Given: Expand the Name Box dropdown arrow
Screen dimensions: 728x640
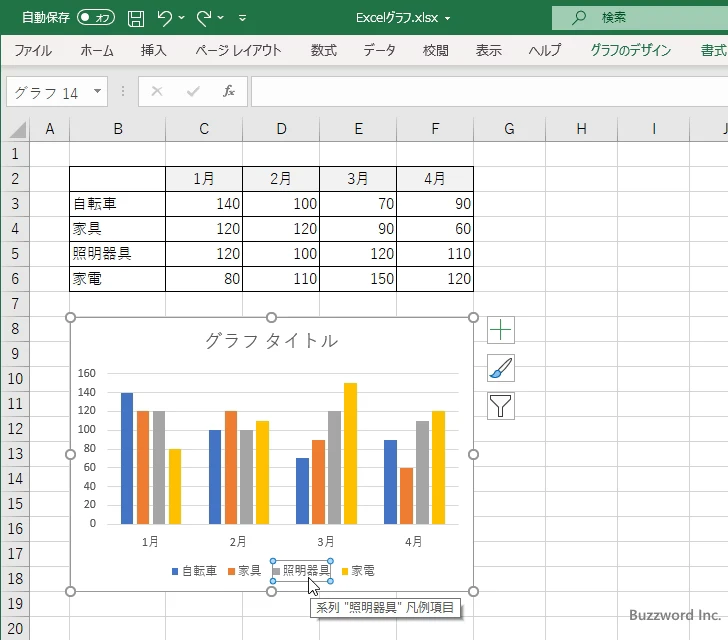Looking at the screenshot, I should click(98, 91).
